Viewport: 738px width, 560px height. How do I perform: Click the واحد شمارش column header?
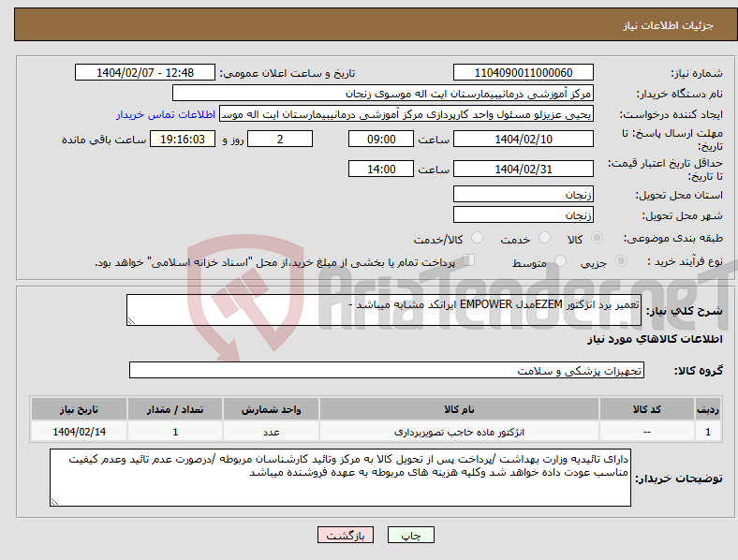point(271,409)
